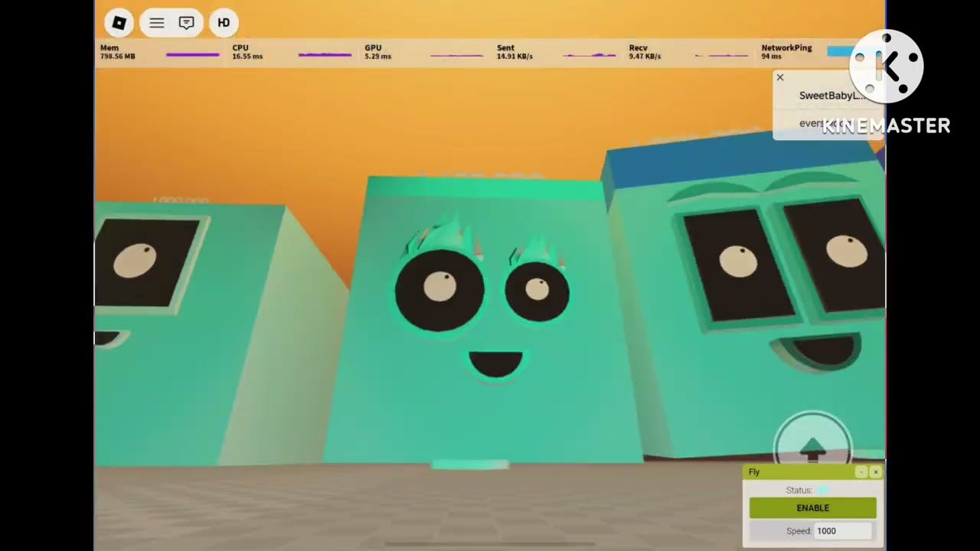
Task: Click the ENABLE fly button
Action: (813, 508)
